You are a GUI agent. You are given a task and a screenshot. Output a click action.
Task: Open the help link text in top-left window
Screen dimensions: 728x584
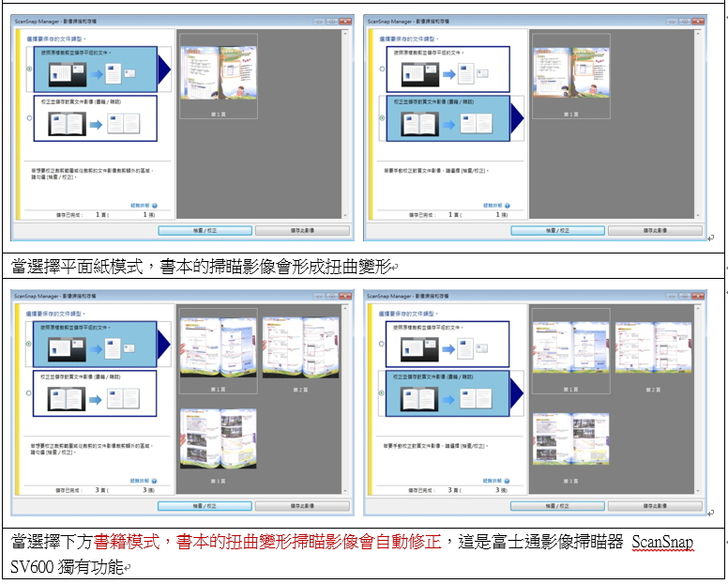[140, 205]
